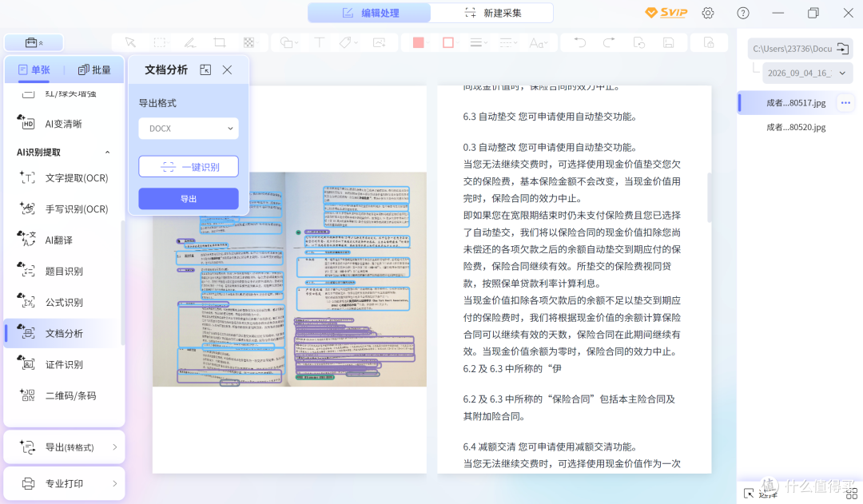Click the 一键识别 button
Screen dimensions: 863x504
189,167
